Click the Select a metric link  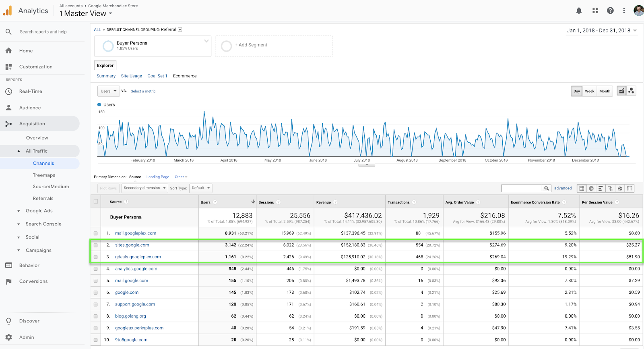(143, 91)
